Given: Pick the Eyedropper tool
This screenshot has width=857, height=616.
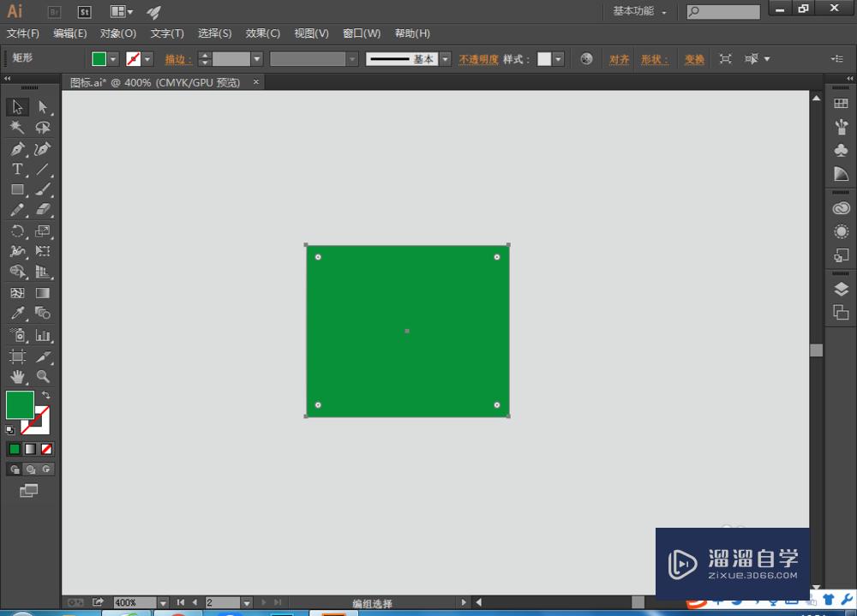Looking at the screenshot, I should point(17,314).
